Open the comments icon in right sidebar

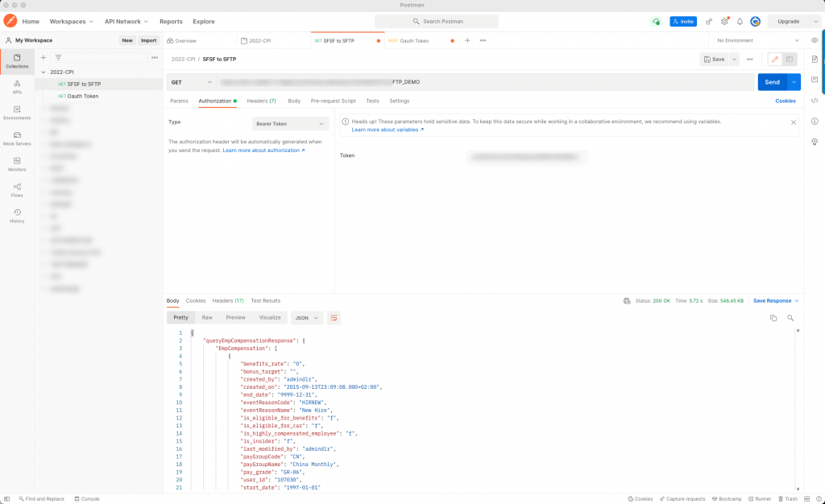coord(815,80)
